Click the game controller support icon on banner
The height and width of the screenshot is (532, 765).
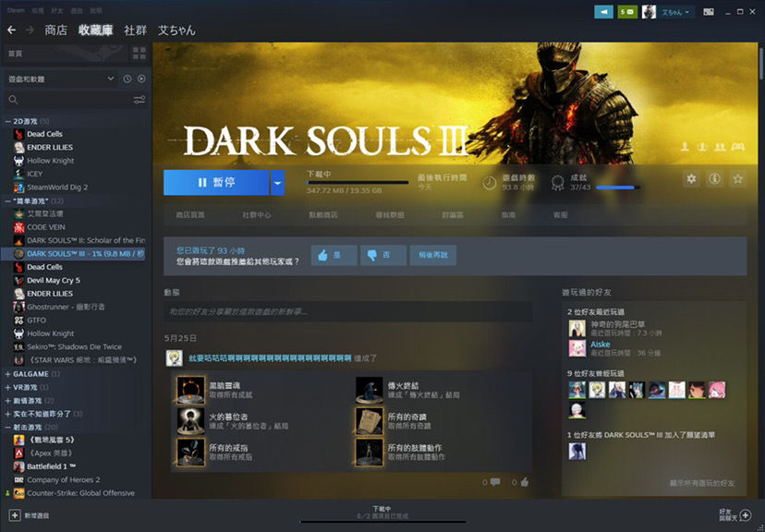click(x=738, y=146)
